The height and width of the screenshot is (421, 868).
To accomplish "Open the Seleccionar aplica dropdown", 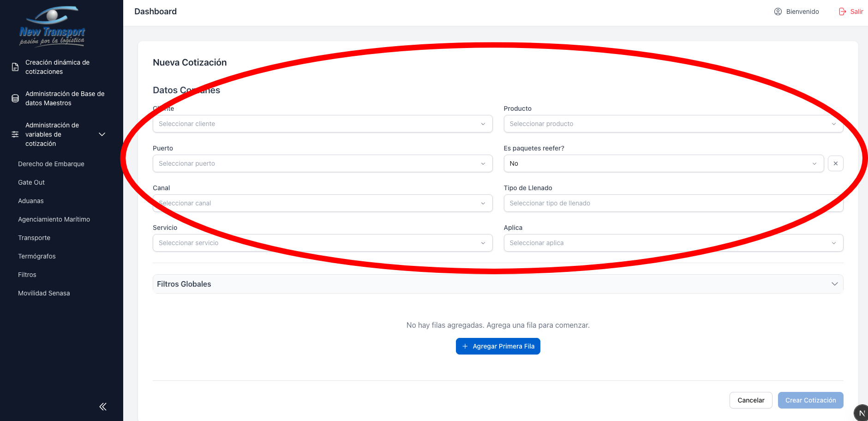I will click(673, 243).
